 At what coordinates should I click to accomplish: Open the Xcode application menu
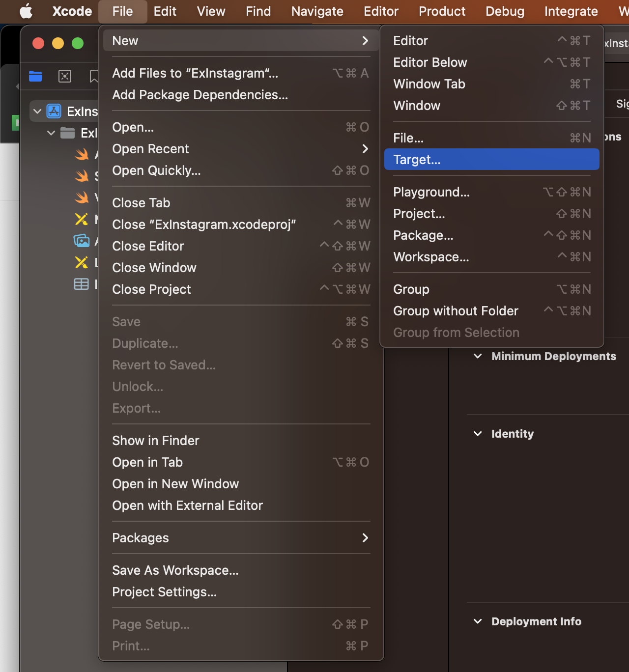pyautogui.click(x=72, y=11)
